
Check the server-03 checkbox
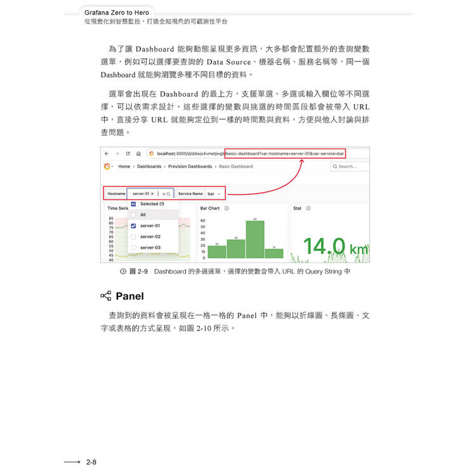click(133, 247)
